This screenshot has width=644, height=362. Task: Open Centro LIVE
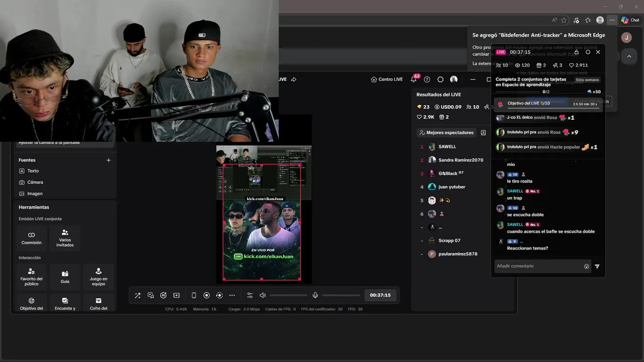click(x=386, y=79)
